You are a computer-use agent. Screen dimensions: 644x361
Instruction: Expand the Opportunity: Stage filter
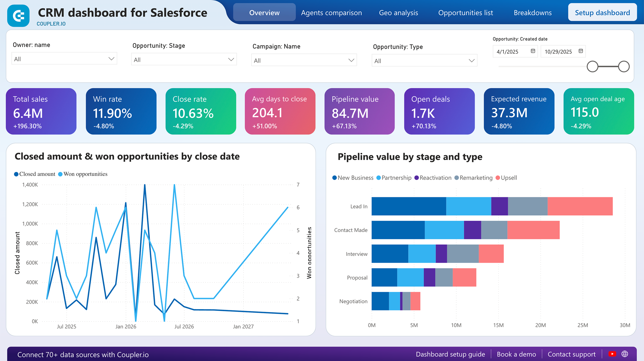click(x=184, y=59)
